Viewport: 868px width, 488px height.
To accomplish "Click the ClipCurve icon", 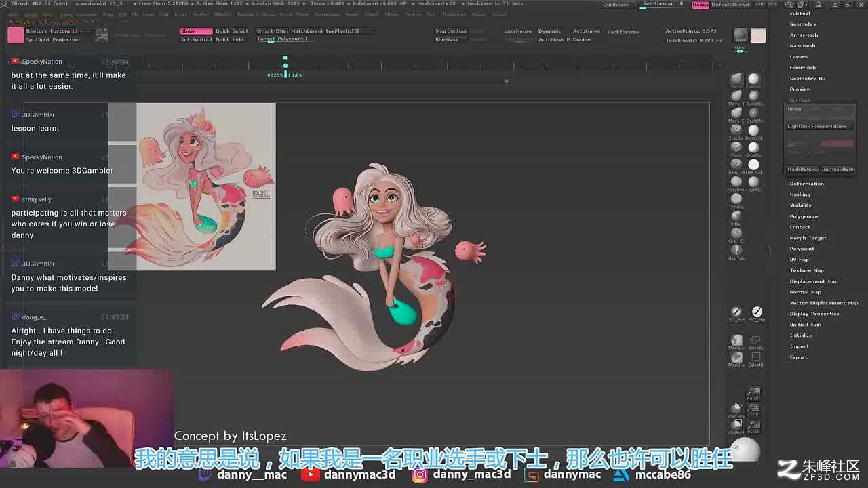I will [x=736, y=409].
